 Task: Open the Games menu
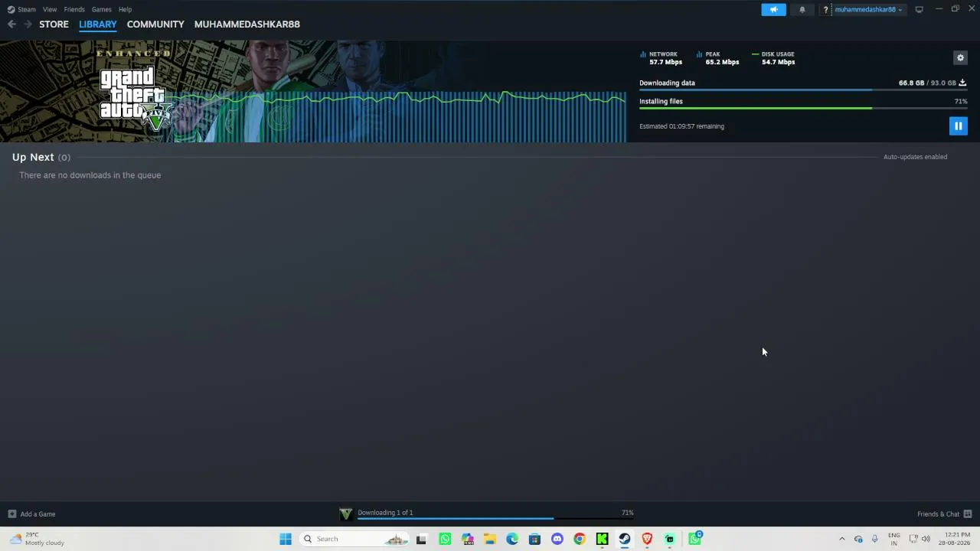[101, 9]
